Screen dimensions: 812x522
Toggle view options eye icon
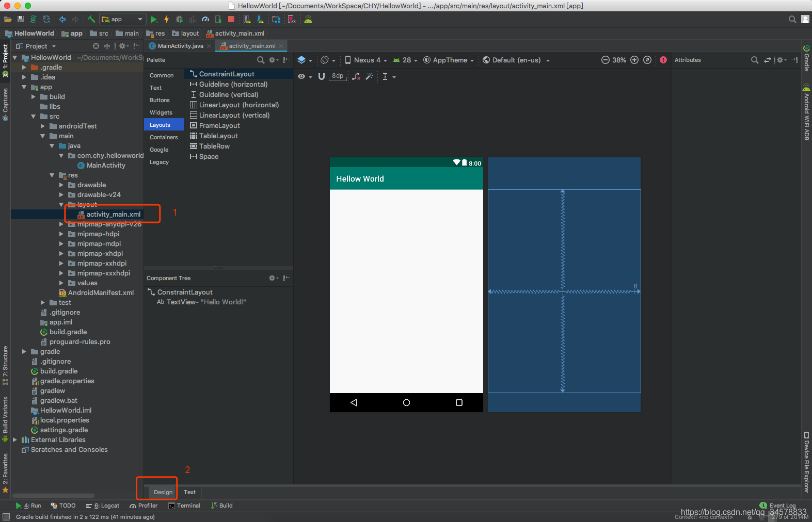tap(305, 76)
